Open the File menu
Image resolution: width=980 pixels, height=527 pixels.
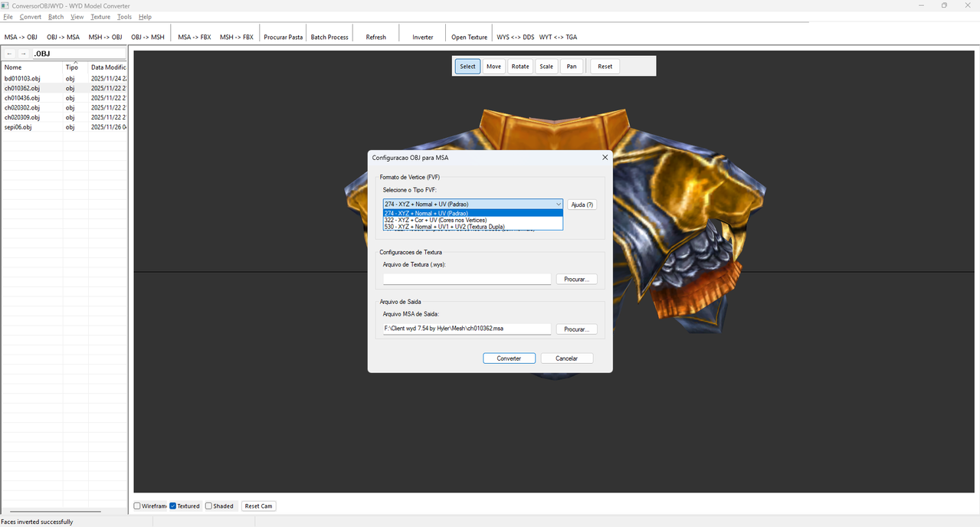pos(8,17)
